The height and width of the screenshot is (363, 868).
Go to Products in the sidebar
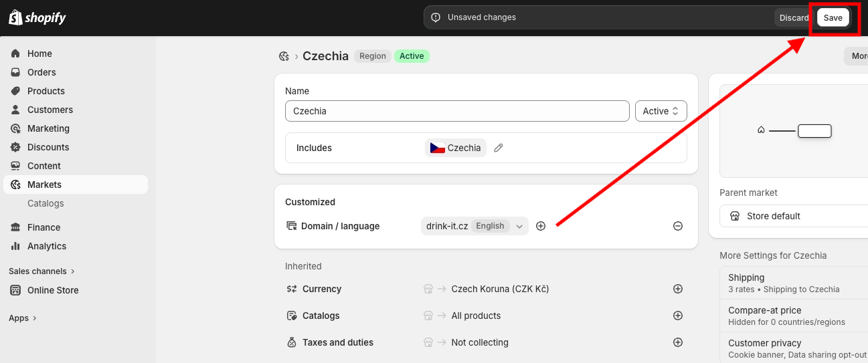[x=46, y=91]
